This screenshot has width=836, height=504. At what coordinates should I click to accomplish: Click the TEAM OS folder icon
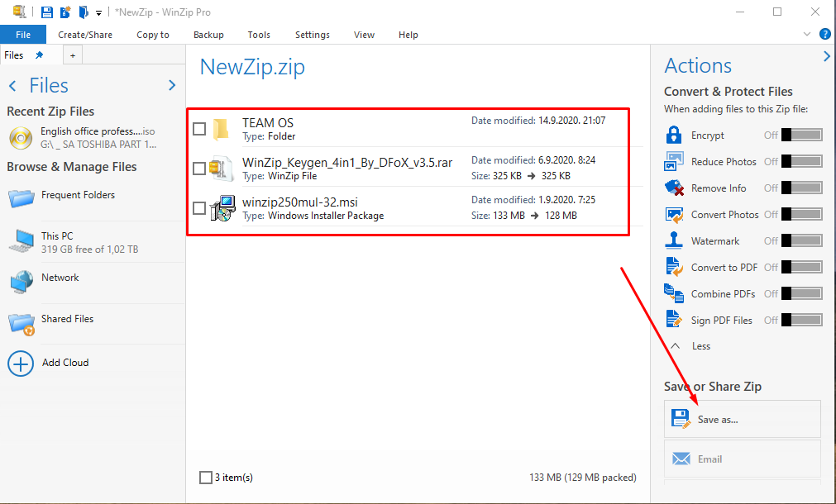click(x=221, y=129)
